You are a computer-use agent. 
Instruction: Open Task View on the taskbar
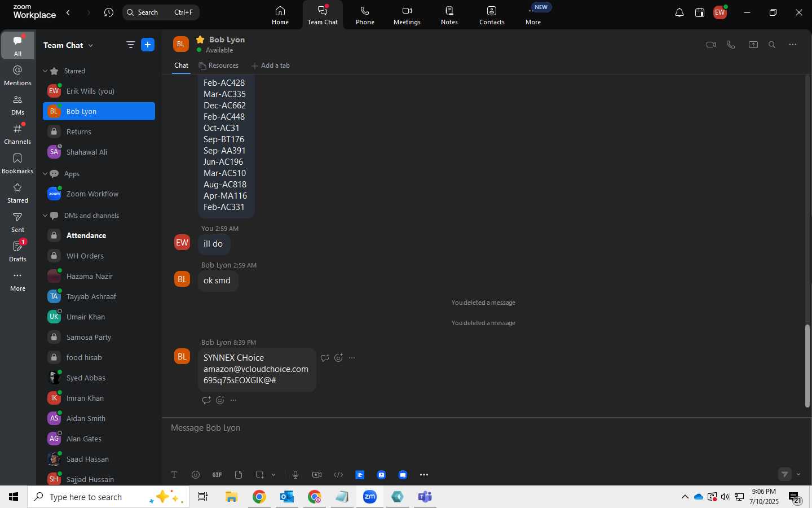coord(203,497)
